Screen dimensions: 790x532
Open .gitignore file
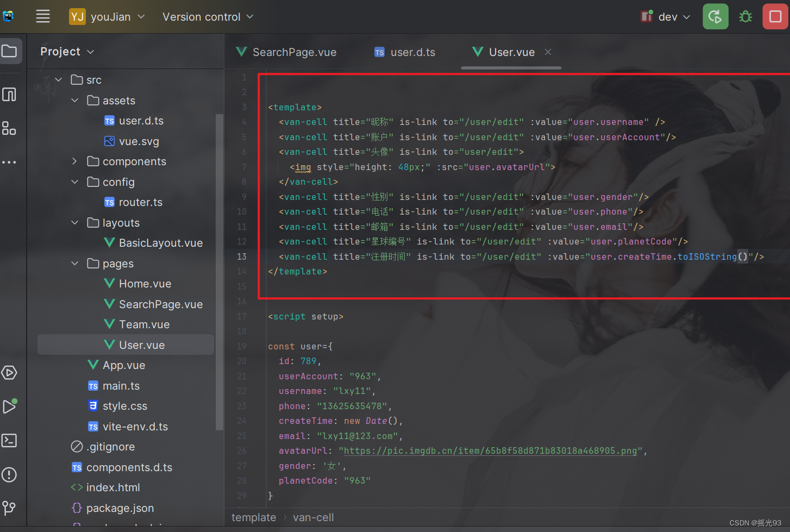(103, 447)
